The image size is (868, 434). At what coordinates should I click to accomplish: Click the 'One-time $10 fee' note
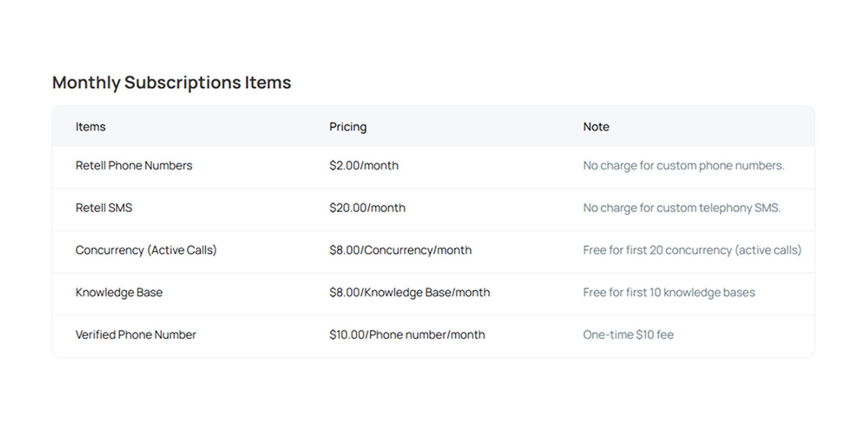(628, 335)
